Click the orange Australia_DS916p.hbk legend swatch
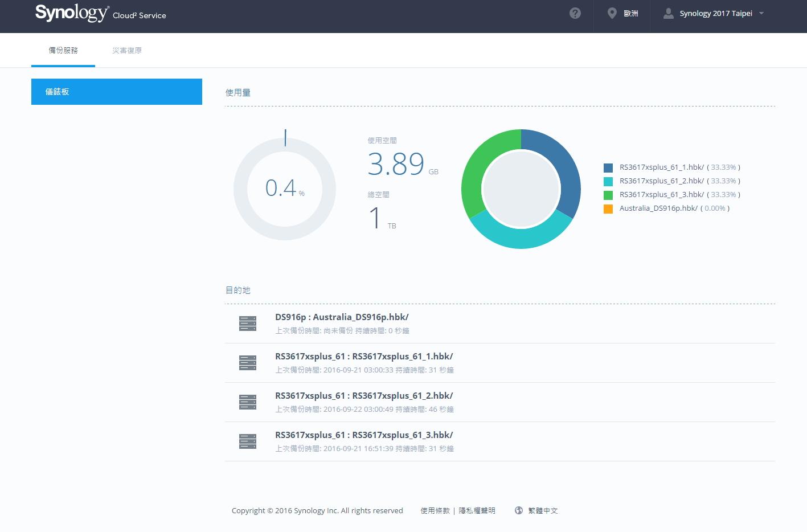 [x=608, y=208]
